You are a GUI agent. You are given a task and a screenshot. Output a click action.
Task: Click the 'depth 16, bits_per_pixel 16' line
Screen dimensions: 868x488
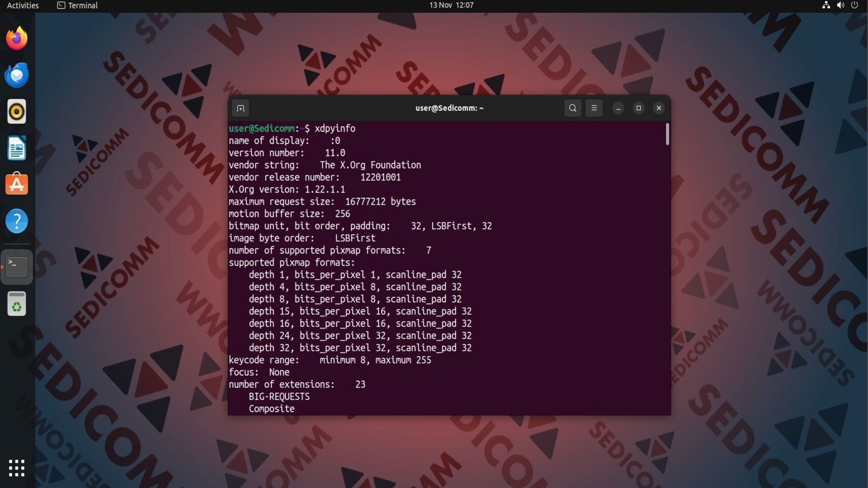point(360,324)
